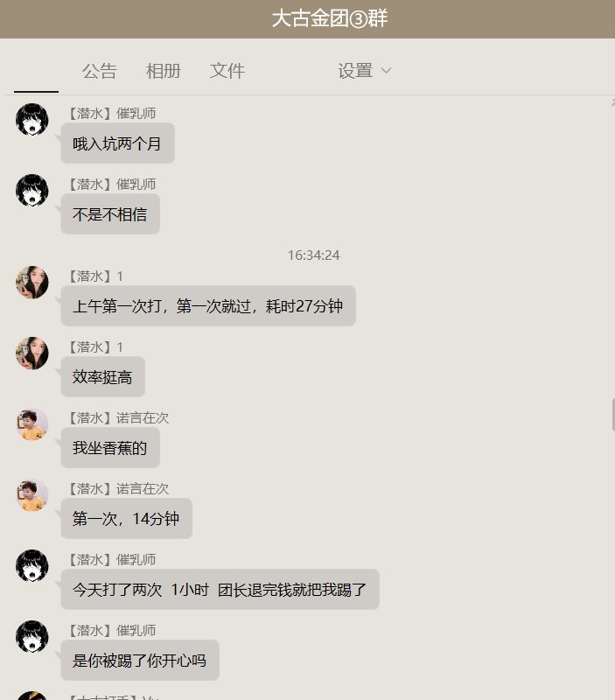Click 催乳师 avatar next to 哦入坑两个月
Viewport: 615px width, 700px height.
[x=32, y=119]
